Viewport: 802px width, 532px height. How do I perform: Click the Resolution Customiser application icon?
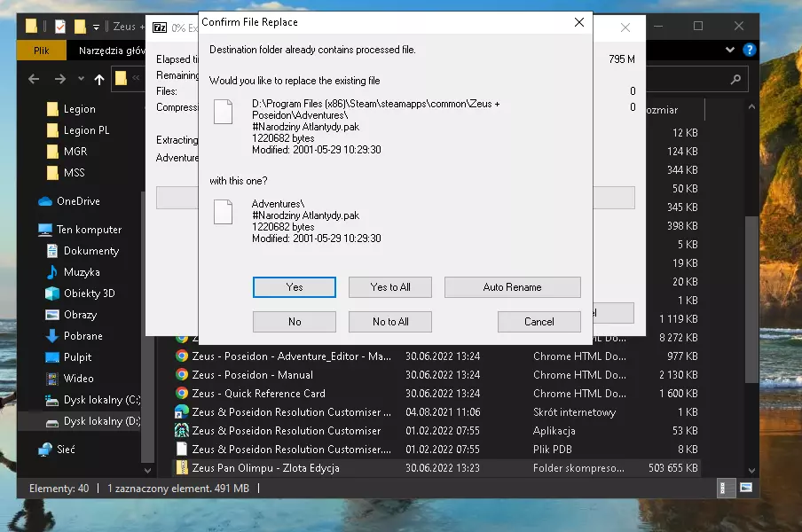(x=182, y=431)
